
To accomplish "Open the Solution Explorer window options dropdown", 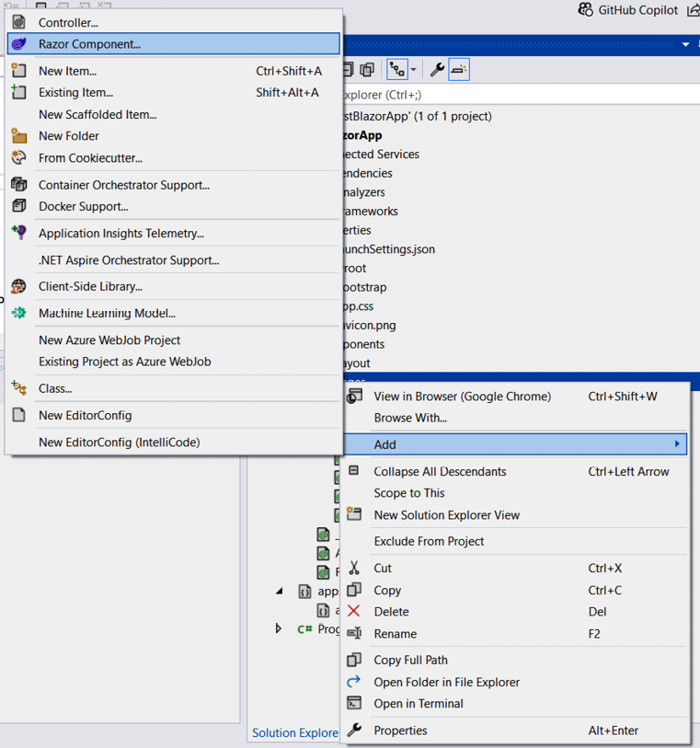I will 685,44.
